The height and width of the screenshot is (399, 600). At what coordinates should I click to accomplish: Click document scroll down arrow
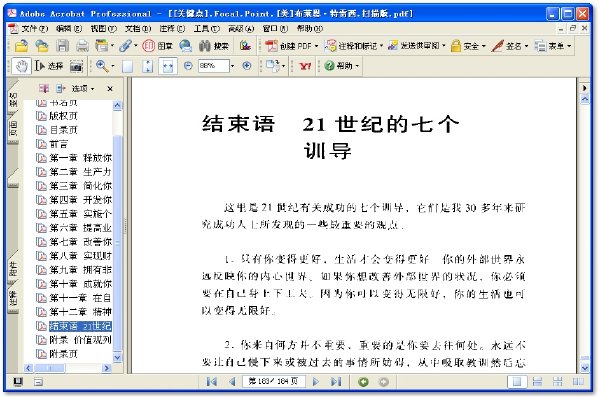coord(585,368)
